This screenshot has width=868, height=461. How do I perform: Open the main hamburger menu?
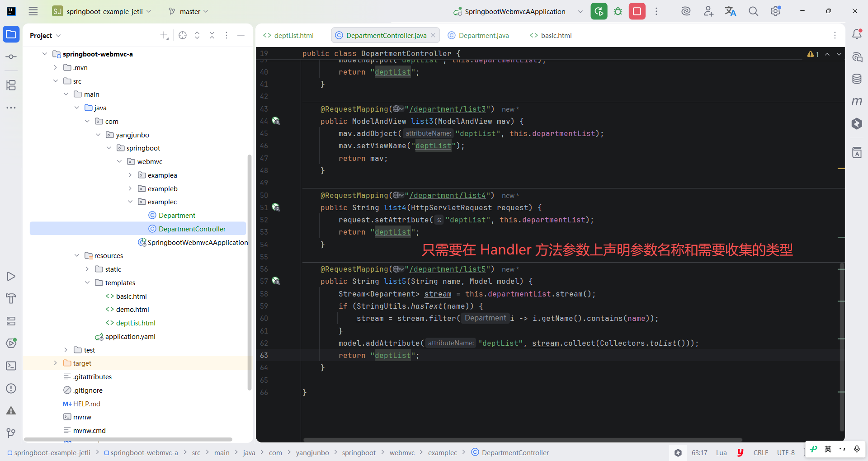[x=33, y=11]
